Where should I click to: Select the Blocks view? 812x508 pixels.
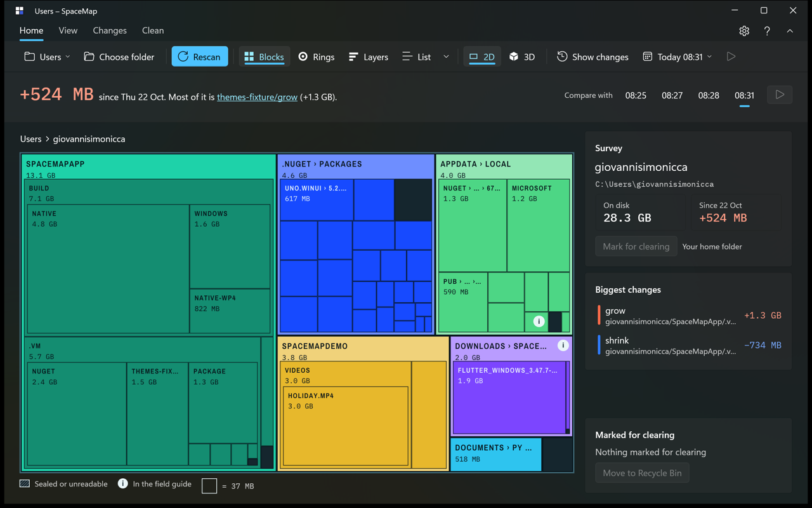[264, 57]
